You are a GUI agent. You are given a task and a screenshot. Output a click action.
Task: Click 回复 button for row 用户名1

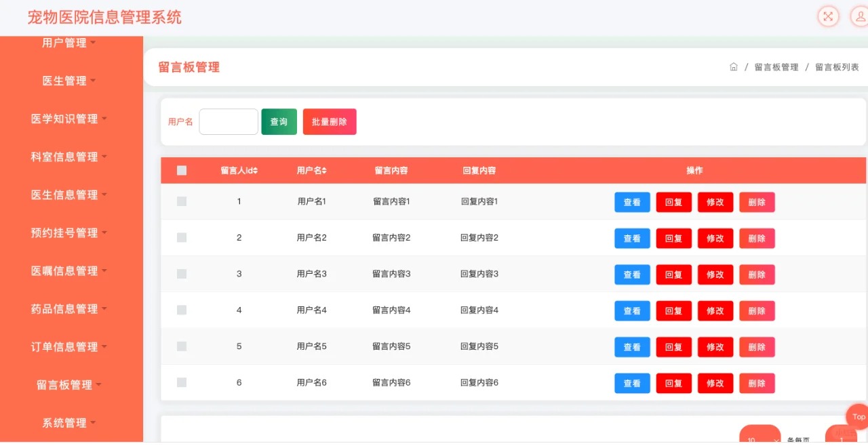tap(673, 202)
